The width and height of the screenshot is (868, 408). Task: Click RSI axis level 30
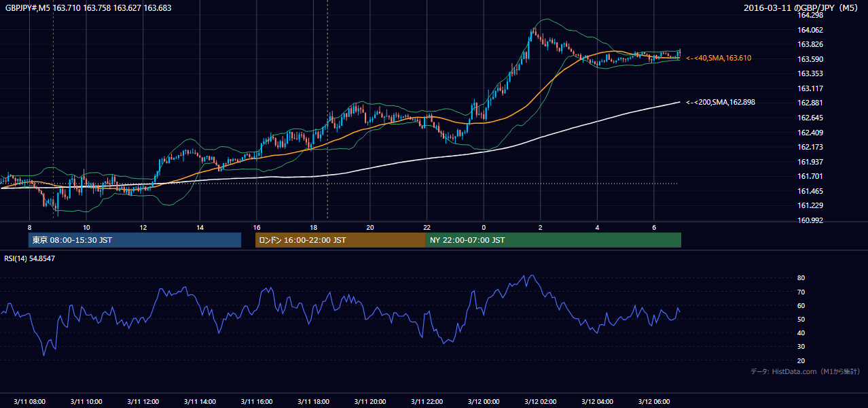[x=801, y=347]
